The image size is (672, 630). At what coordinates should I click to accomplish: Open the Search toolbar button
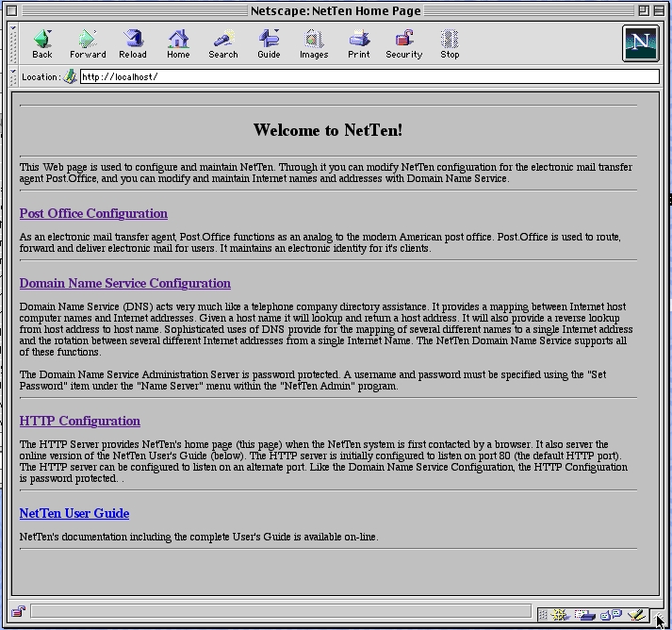223,43
